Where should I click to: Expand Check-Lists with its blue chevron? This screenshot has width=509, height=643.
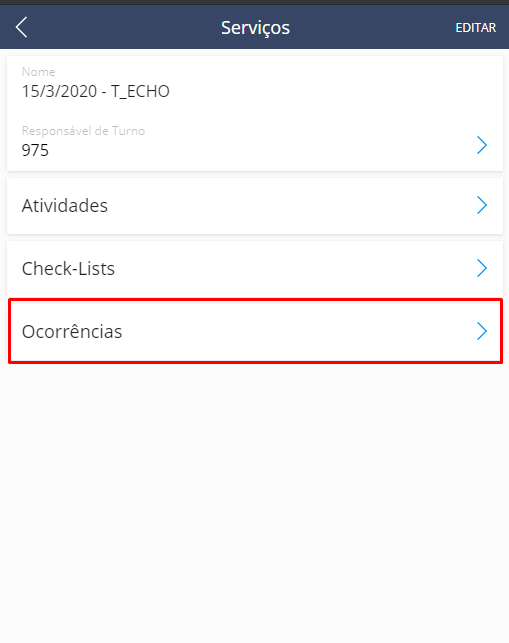click(482, 268)
